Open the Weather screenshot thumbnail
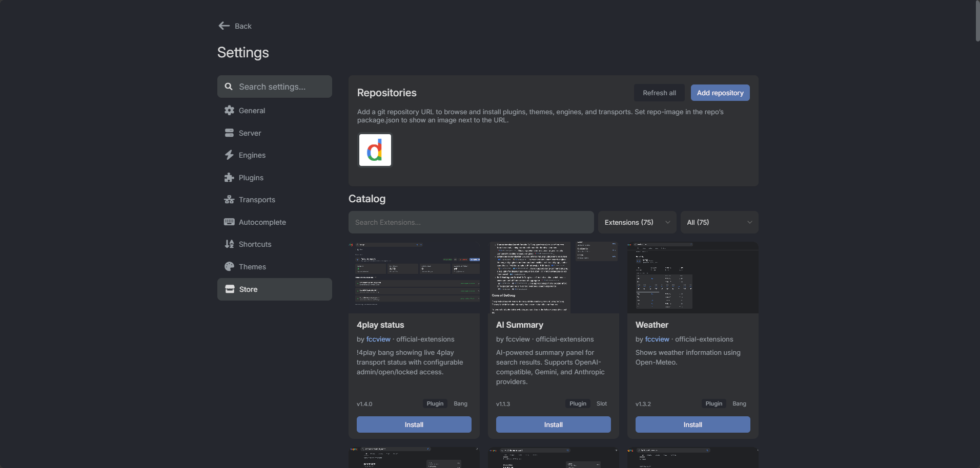 (693, 278)
